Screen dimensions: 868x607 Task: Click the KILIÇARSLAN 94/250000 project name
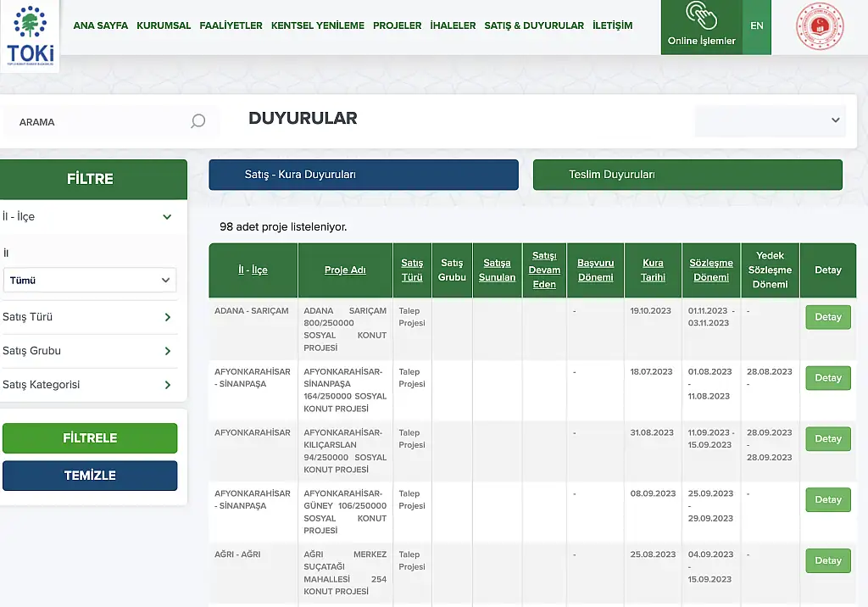(345, 451)
